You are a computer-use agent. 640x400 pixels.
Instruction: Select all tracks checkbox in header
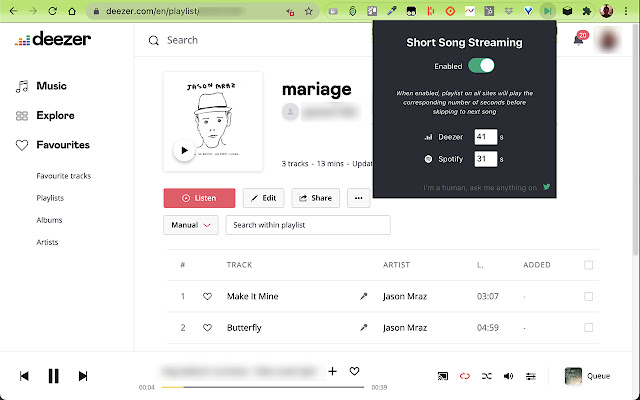(588, 265)
